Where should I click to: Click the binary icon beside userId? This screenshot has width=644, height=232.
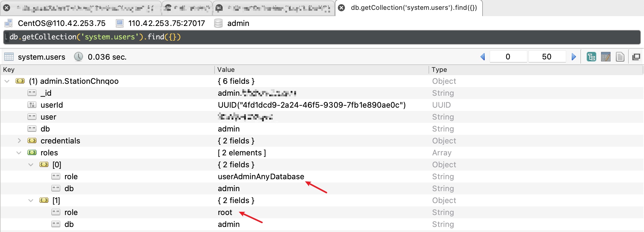click(32, 105)
